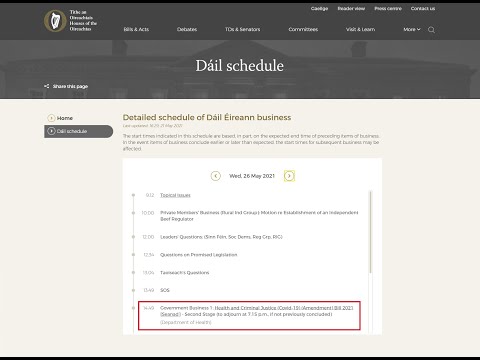Click the Dáil schedule sidebar arrow icon
480x360 pixels.
(51, 131)
